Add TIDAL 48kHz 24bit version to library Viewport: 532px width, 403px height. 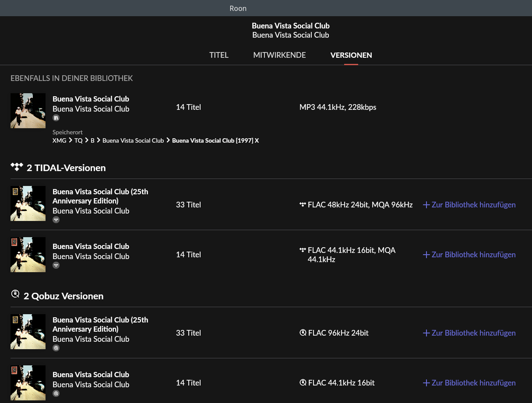[469, 205]
